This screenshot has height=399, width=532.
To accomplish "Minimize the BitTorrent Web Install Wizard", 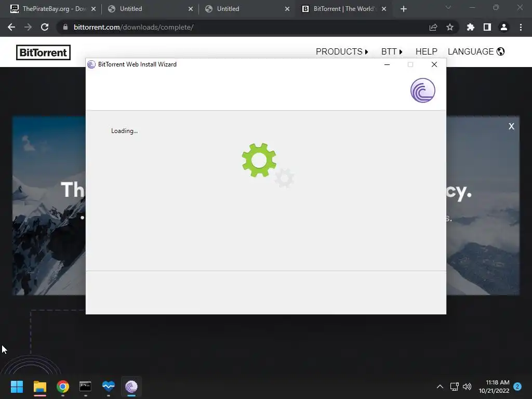I will [387, 64].
